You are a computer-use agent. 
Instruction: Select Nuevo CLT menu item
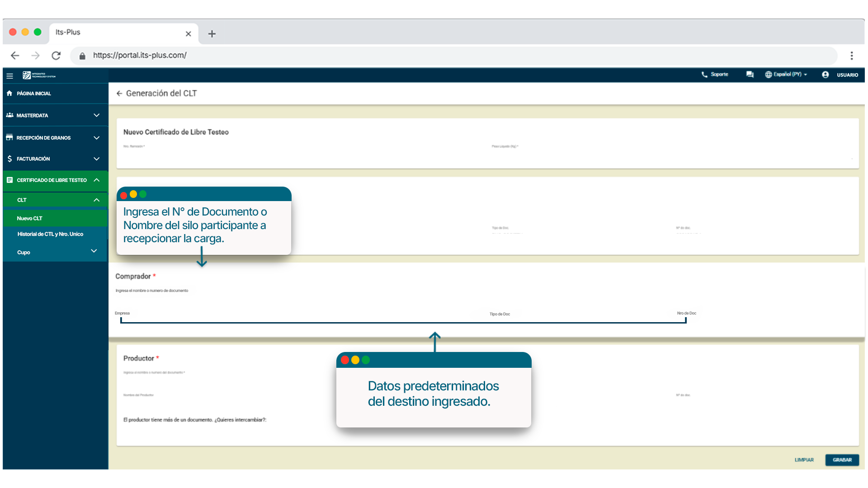30,218
